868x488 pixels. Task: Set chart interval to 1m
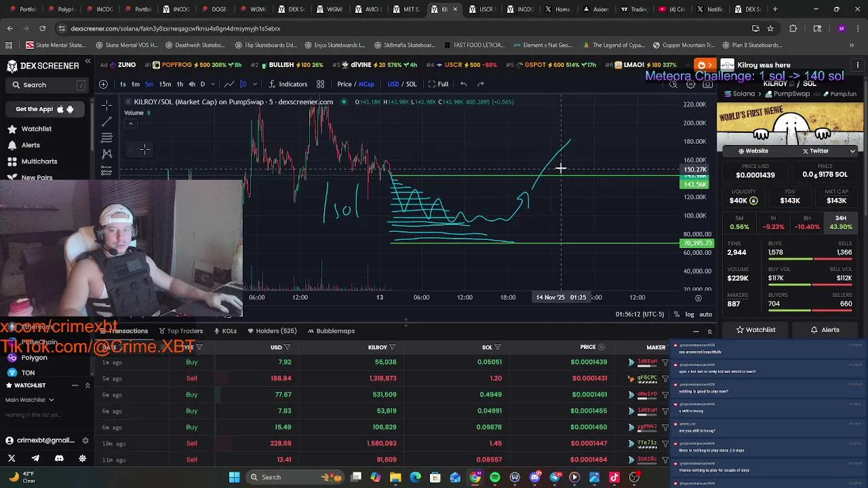tap(135, 84)
